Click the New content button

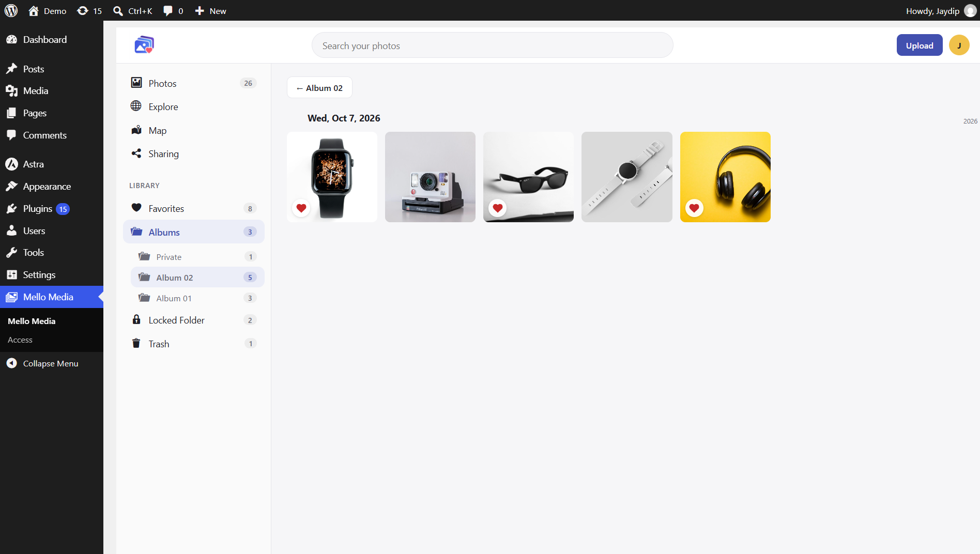point(210,10)
